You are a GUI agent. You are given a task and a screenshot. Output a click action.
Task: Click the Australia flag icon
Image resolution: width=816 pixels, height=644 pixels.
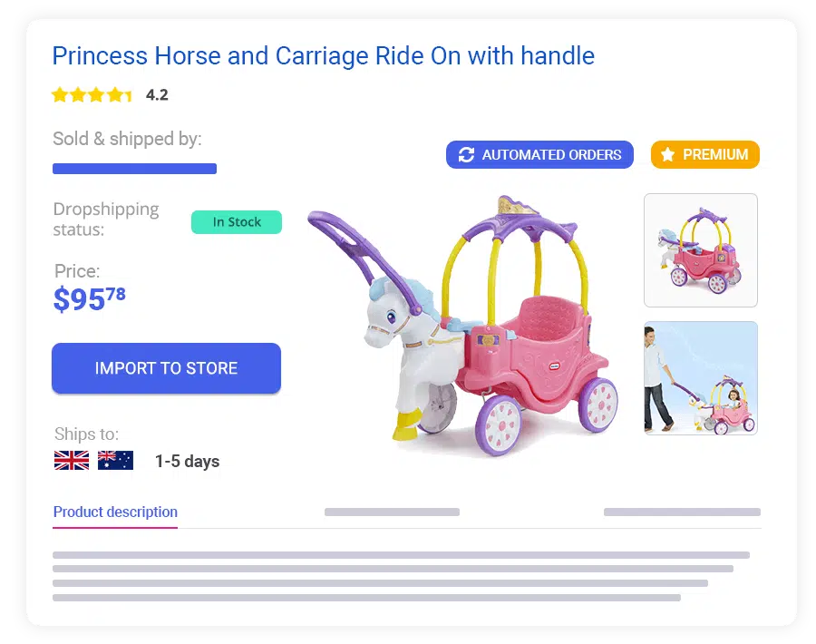[115, 460]
